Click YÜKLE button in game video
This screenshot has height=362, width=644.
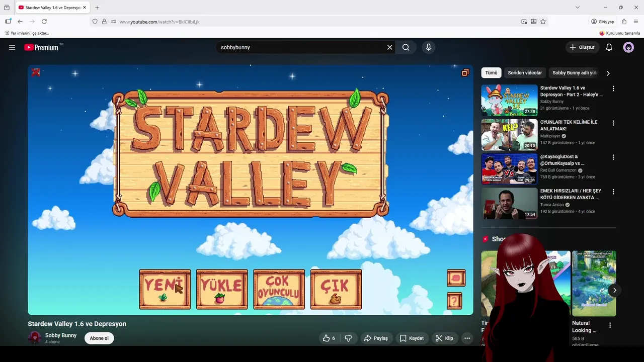222,289
